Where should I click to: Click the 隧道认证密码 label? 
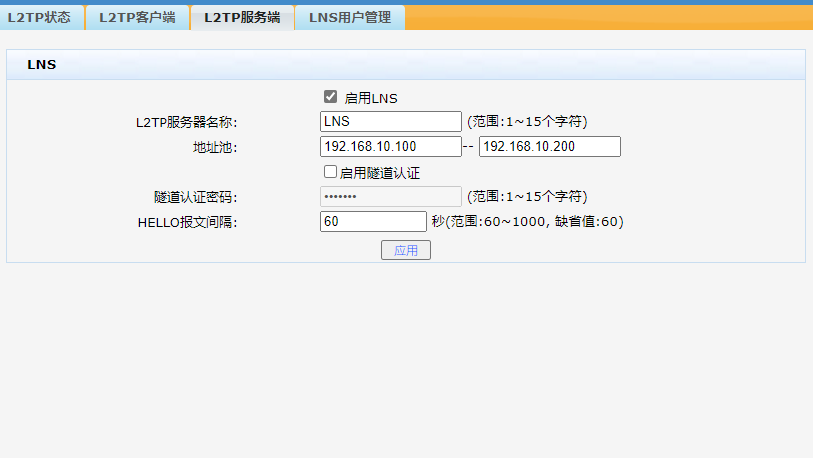(195, 197)
